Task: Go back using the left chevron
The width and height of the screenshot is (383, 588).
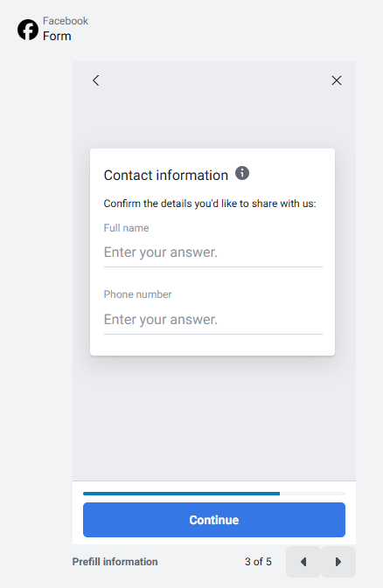Action: pyautogui.click(x=96, y=80)
